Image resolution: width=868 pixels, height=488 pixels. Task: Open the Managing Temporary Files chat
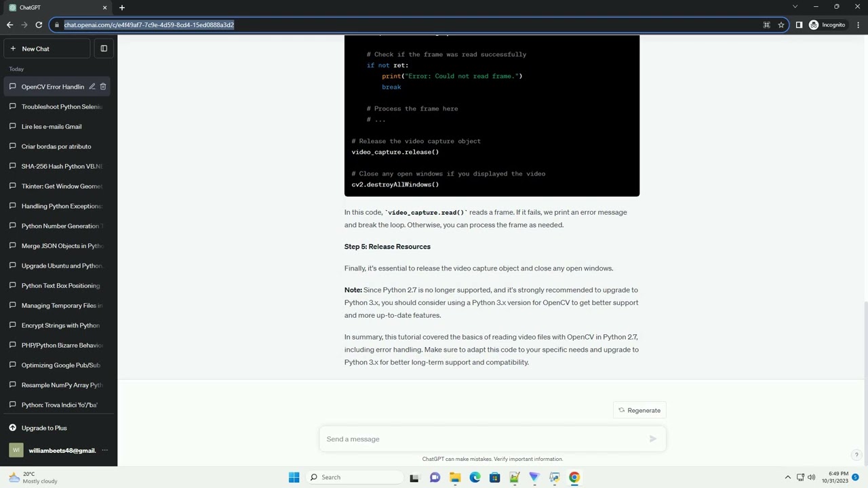tap(58, 306)
